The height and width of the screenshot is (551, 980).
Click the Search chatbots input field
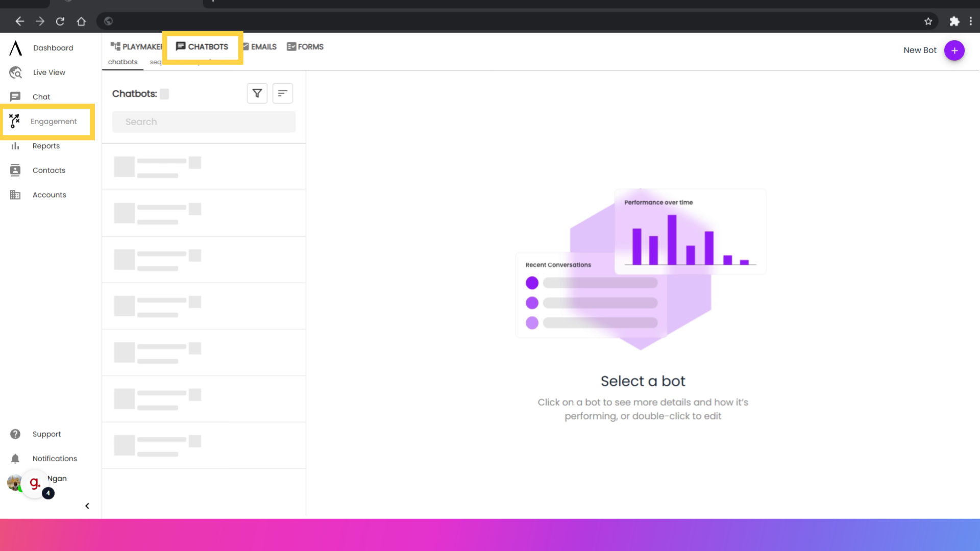click(204, 121)
